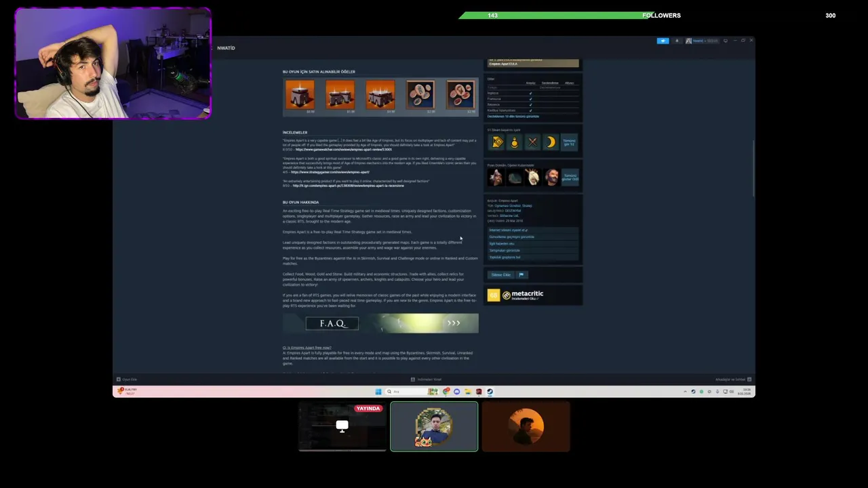This screenshot has width=868, height=488.
Task: Open 'Arkadaşlar ve Sohbet' friends chat
Action: 733,380
